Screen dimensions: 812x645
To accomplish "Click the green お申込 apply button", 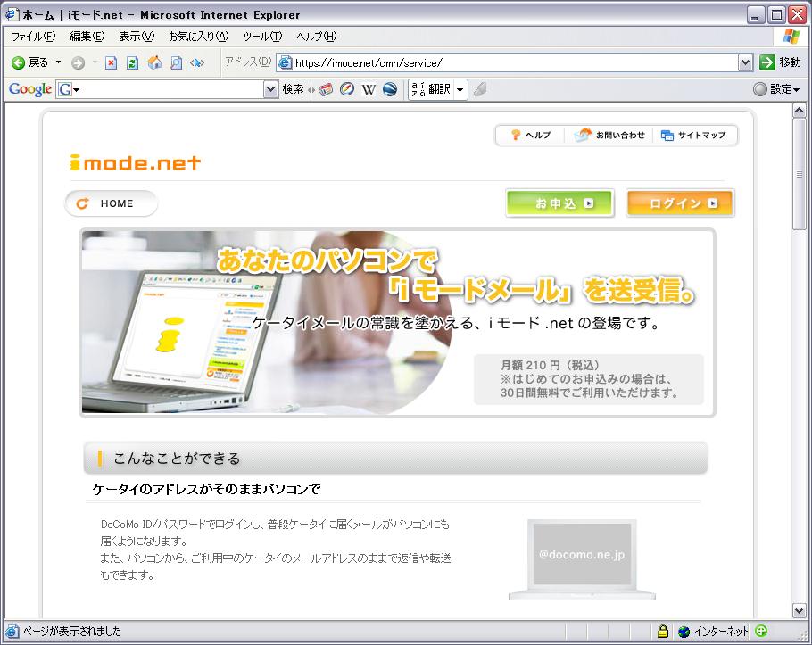I will [559, 203].
